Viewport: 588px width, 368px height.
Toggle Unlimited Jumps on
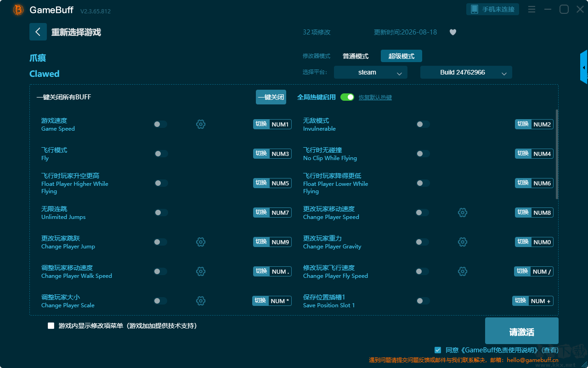tap(161, 213)
